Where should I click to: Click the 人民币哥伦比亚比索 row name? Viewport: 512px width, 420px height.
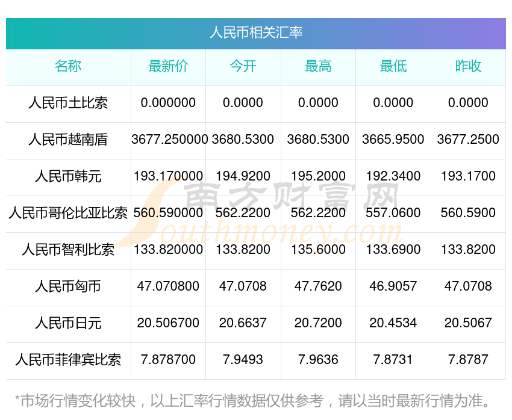point(68,213)
